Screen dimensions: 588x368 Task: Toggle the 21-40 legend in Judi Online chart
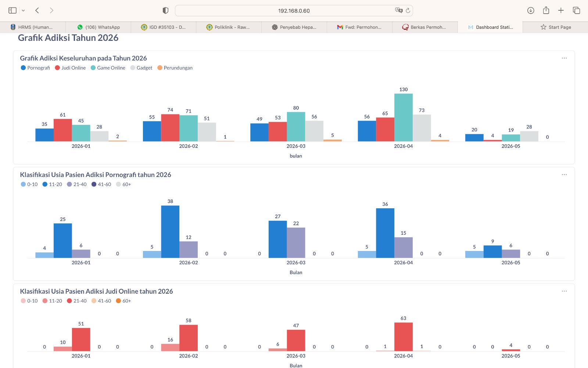(77, 301)
